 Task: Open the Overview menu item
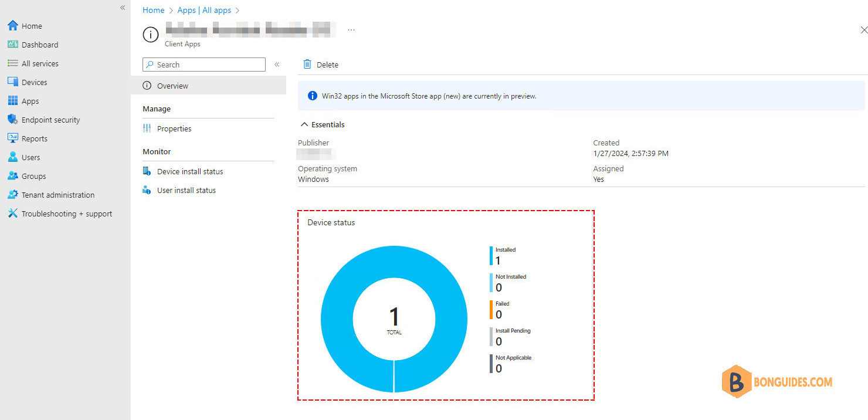click(208, 86)
